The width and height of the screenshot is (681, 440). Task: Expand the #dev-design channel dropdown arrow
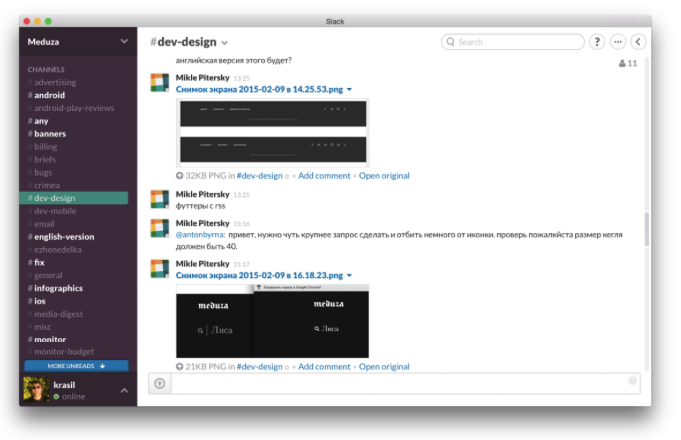pos(225,43)
